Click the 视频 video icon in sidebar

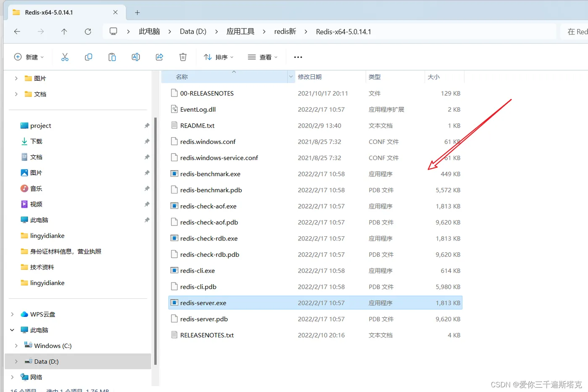[x=24, y=204]
